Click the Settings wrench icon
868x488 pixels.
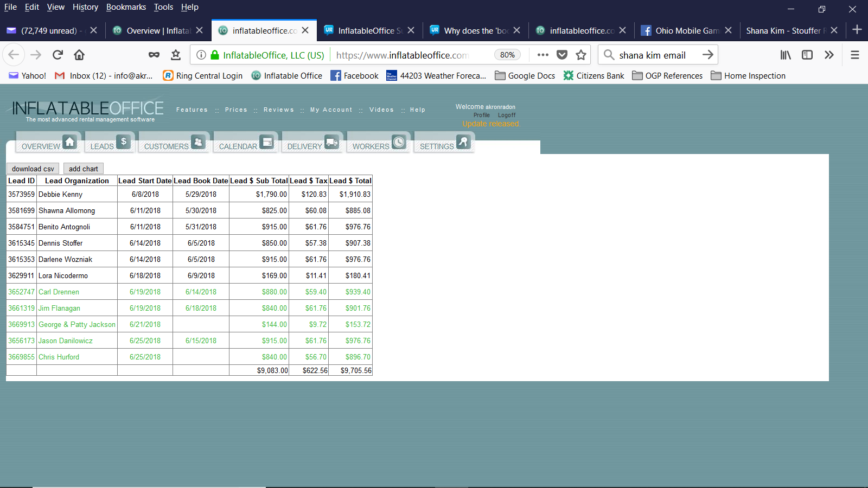[463, 142]
